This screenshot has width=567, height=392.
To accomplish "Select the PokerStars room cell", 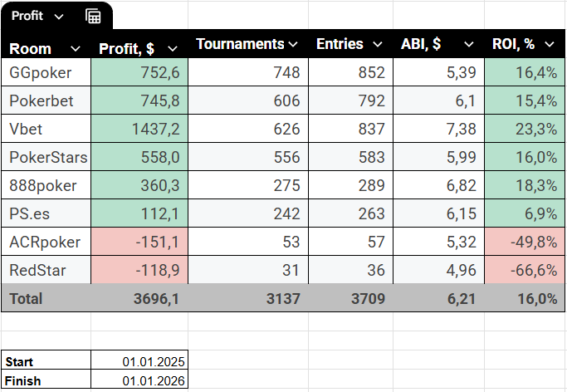I will tap(46, 157).
